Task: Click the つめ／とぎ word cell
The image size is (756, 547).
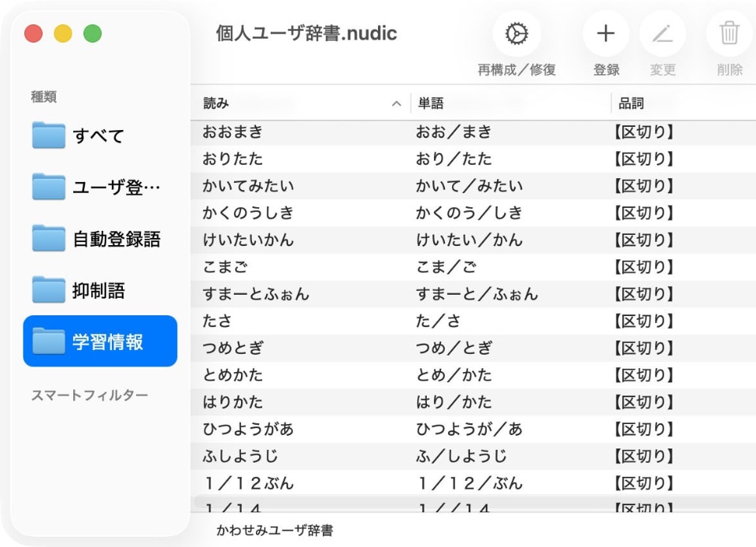Action: click(x=454, y=348)
